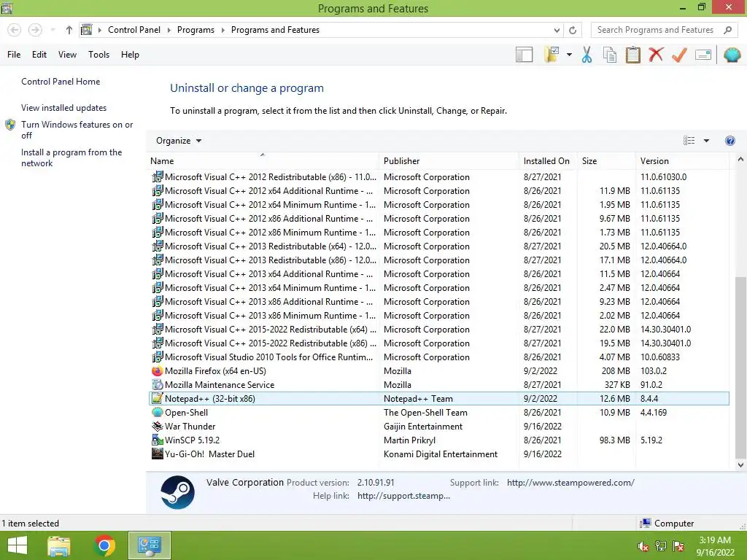Click Install a program from the network

71,157
